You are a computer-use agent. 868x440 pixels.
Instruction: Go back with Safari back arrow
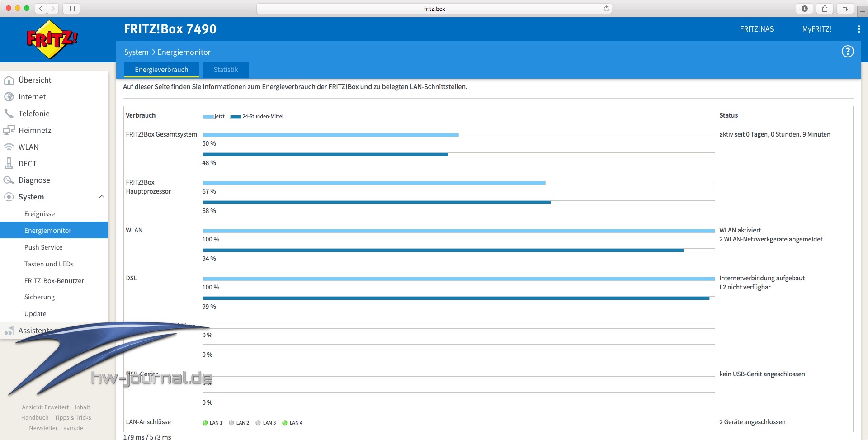[x=41, y=8]
